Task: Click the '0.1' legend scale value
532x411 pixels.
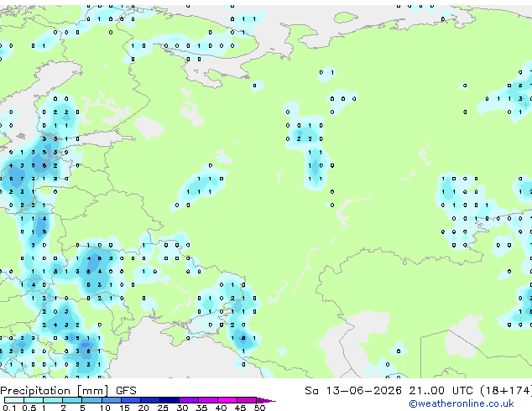Action: 9,408
